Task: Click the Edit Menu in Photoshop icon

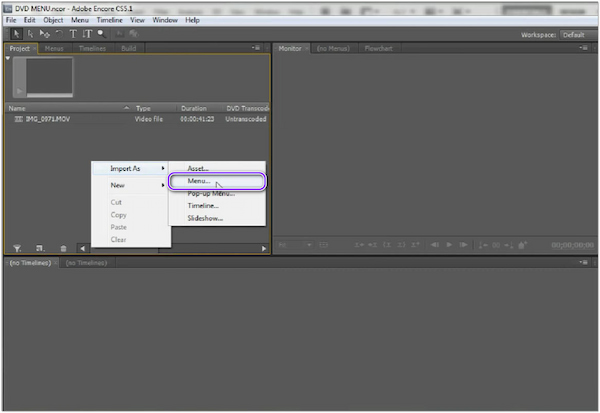Action: click(120, 34)
